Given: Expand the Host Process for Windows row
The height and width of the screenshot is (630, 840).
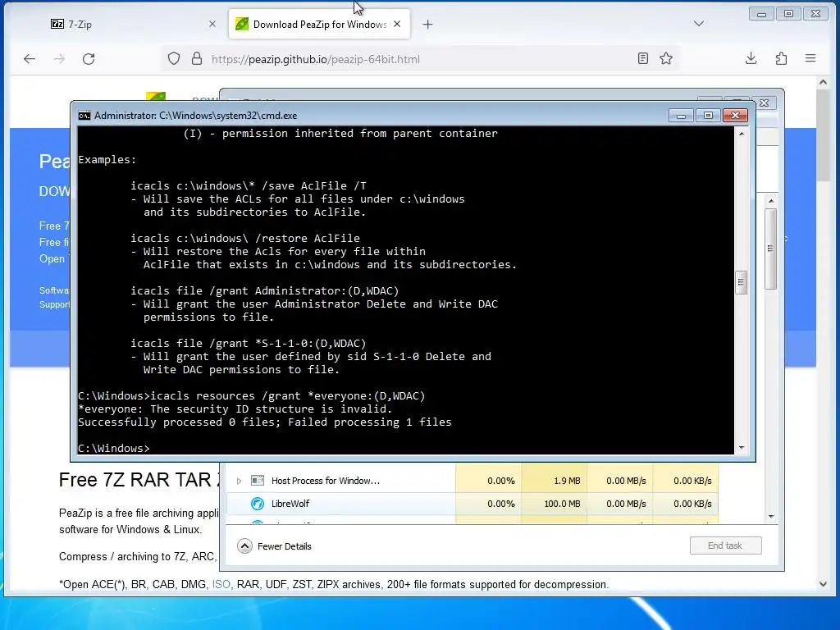Looking at the screenshot, I should (x=239, y=481).
